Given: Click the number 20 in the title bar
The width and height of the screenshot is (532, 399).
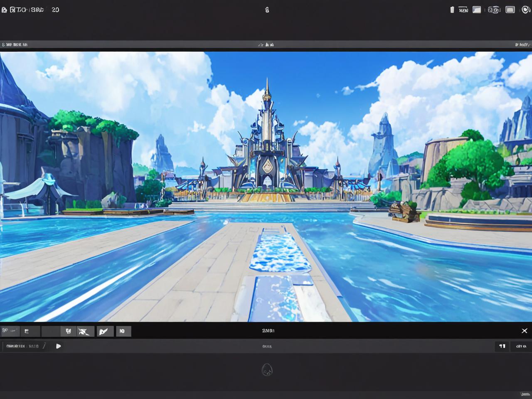Looking at the screenshot, I should click(55, 10).
